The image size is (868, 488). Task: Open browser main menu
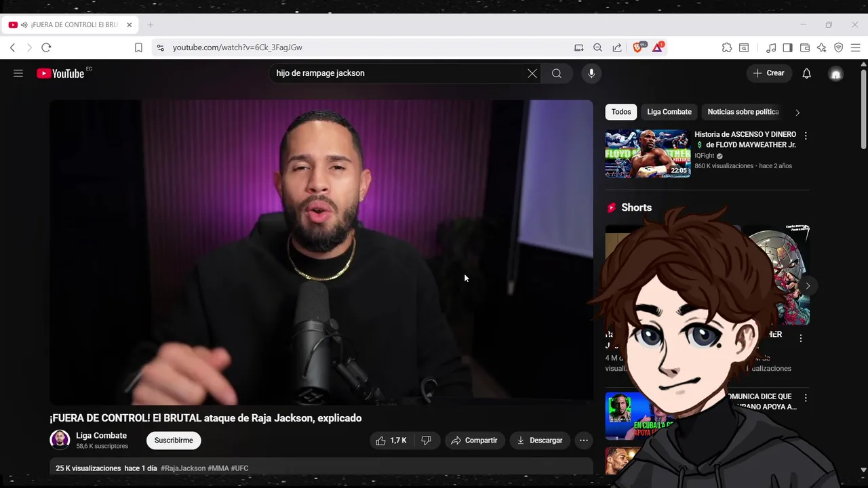point(855,47)
